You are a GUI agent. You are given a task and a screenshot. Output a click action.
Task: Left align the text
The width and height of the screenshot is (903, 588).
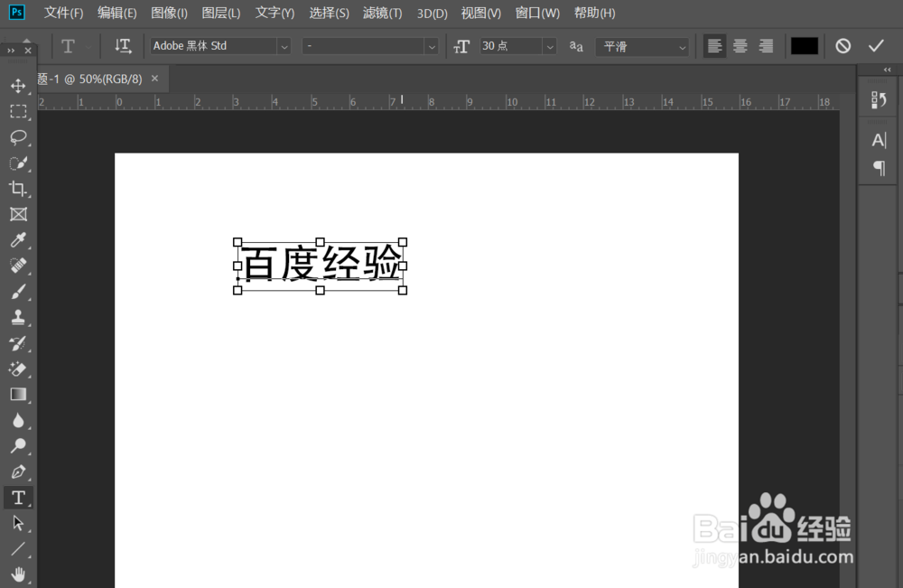coord(714,46)
